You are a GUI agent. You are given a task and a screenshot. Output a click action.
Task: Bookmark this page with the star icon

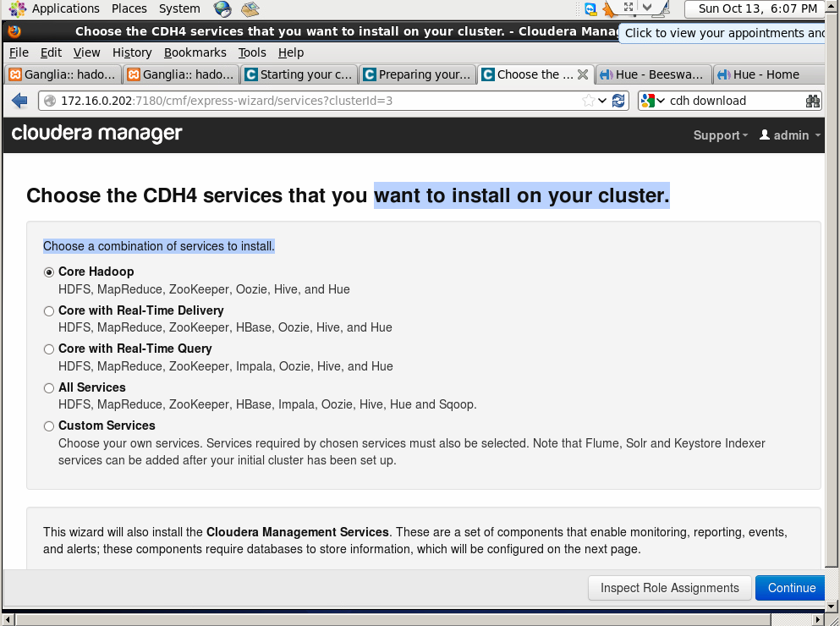click(588, 101)
